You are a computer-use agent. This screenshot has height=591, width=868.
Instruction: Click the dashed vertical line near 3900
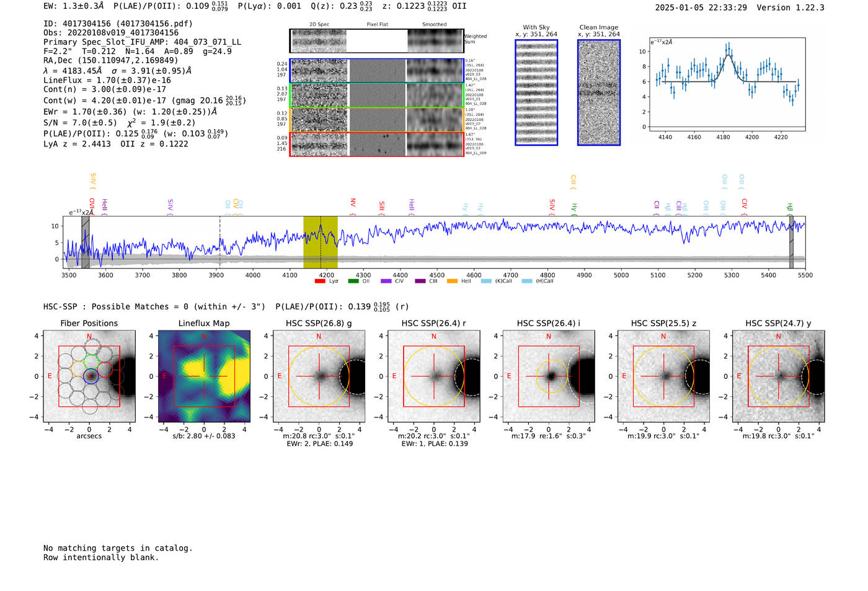point(220,242)
